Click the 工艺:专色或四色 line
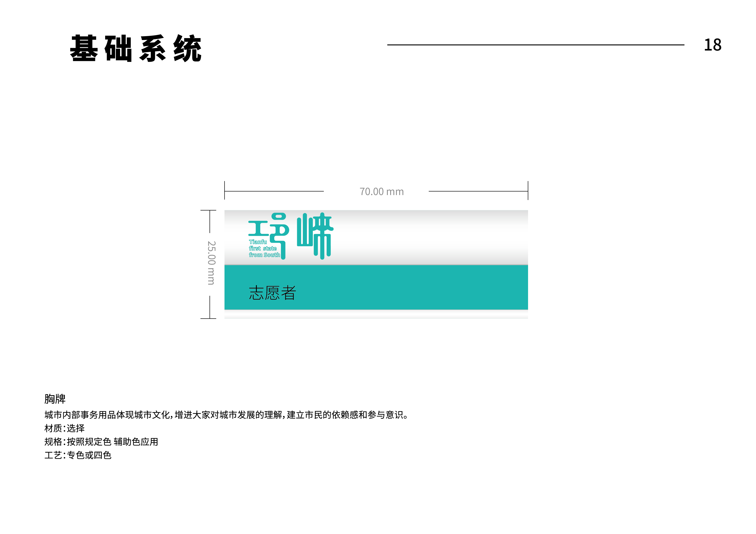 pos(78,455)
